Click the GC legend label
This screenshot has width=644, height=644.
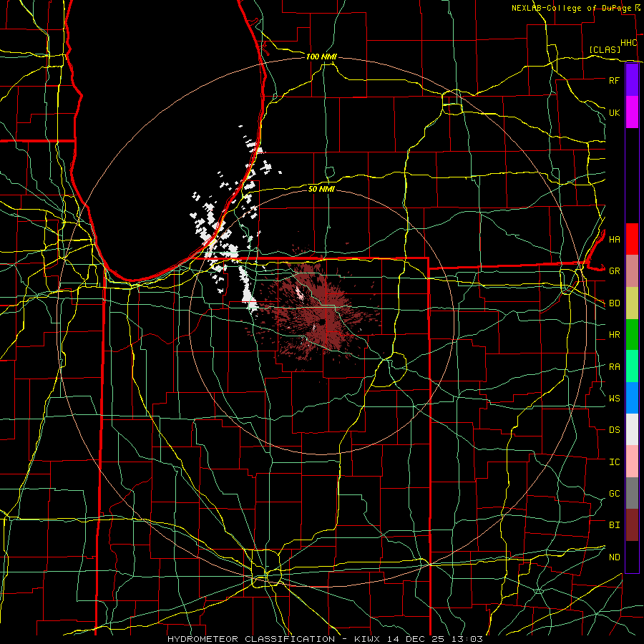(x=614, y=493)
